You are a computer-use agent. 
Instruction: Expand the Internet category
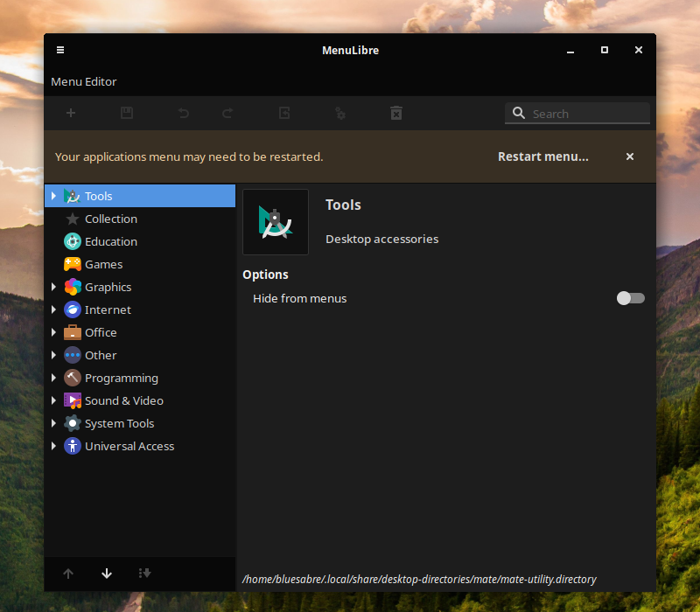click(x=53, y=309)
